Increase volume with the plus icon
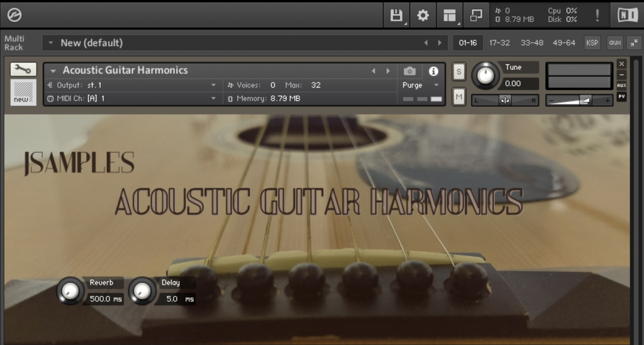This screenshot has width=644, height=345. click(x=607, y=100)
